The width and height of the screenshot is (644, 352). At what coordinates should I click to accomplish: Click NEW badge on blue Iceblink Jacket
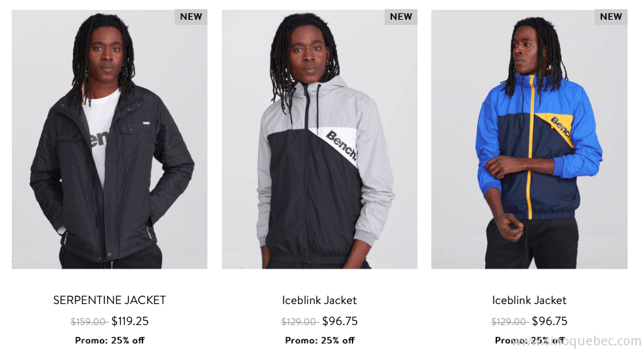[611, 17]
